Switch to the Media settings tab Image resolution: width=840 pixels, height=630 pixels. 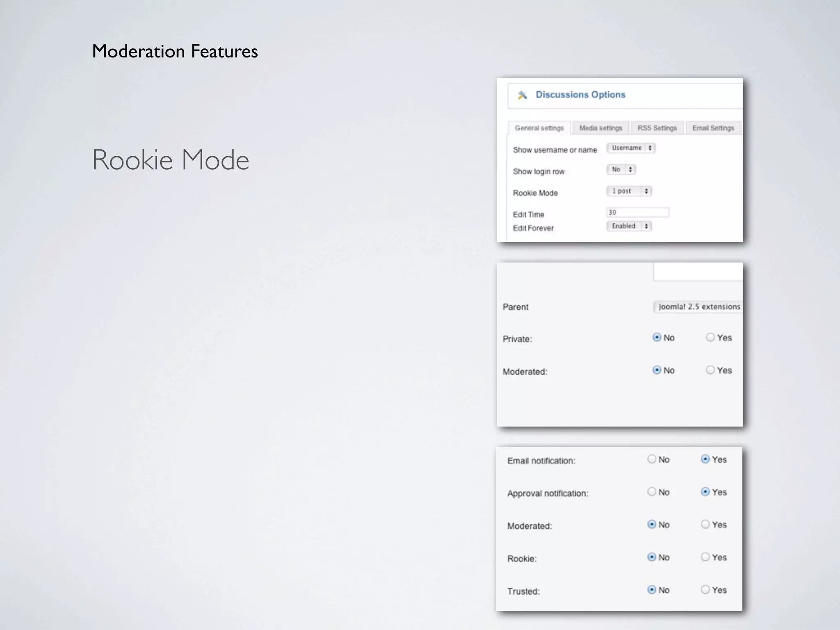click(600, 128)
